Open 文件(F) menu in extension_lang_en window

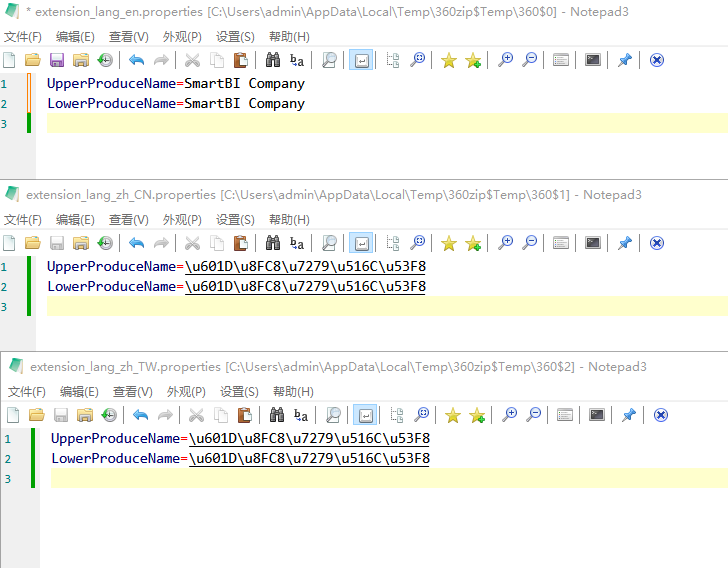click(x=22, y=37)
